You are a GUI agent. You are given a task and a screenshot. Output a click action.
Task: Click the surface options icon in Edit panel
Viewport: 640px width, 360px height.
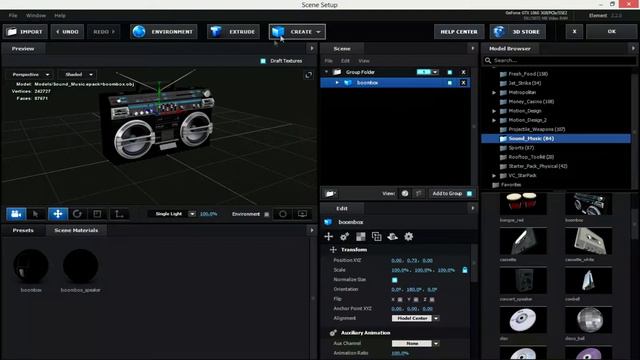click(393, 236)
